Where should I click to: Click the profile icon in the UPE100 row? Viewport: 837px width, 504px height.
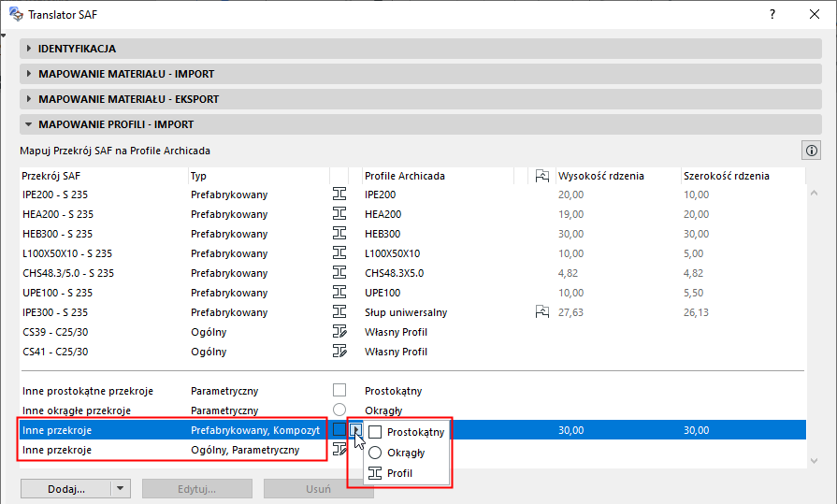[x=339, y=292]
